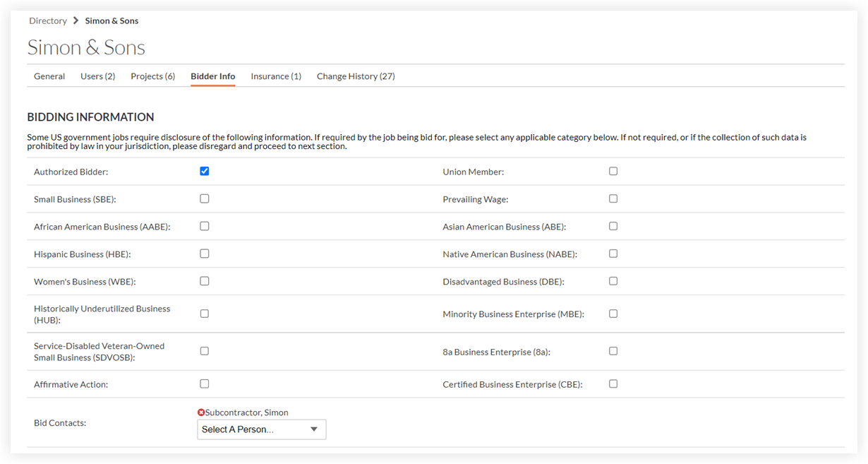This screenshot has width=868, height=464.
Task: Open Change History (27) tab
Action: (x=356, y=76)
